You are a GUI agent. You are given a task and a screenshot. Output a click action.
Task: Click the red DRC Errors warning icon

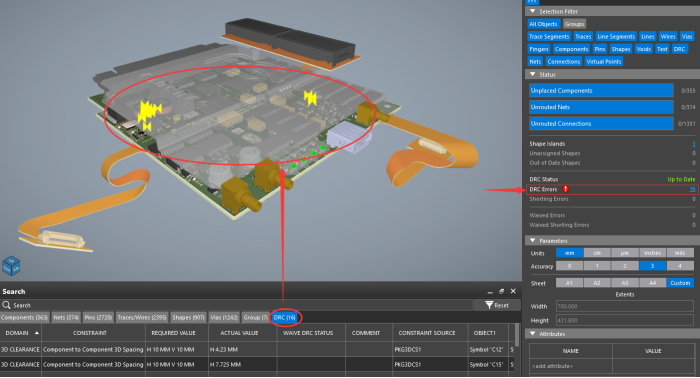click(x=566, y=189)
